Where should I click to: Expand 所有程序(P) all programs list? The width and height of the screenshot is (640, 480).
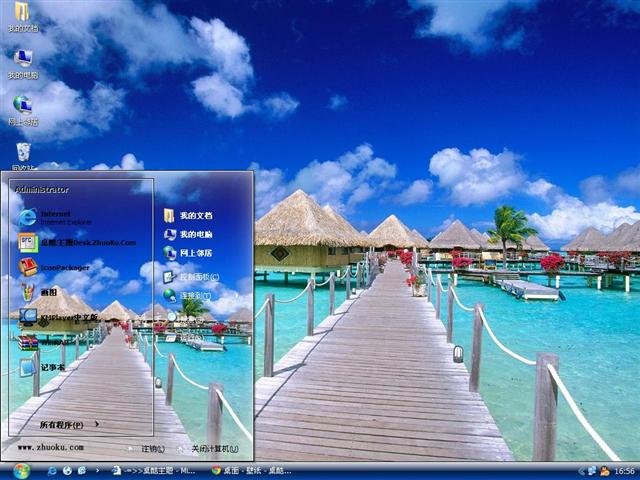(x=69, y=424)
